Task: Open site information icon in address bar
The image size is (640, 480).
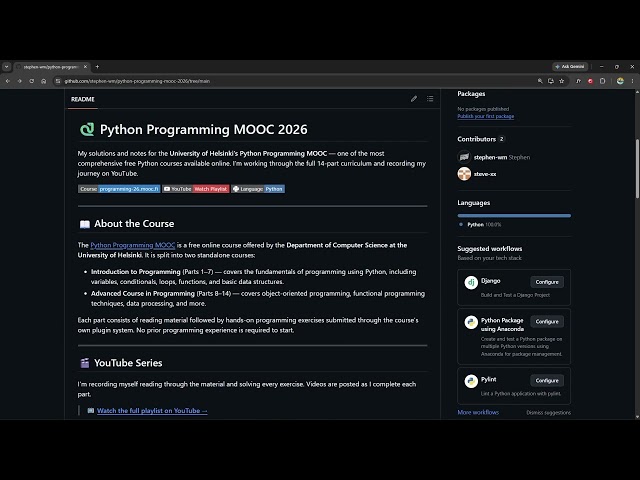Action: tap(58, 81)
